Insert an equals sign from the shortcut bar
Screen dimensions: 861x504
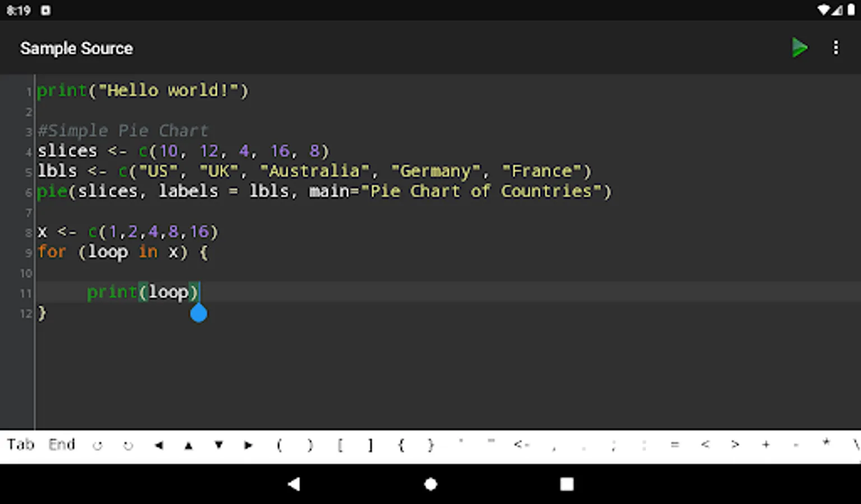click(675, 445)
